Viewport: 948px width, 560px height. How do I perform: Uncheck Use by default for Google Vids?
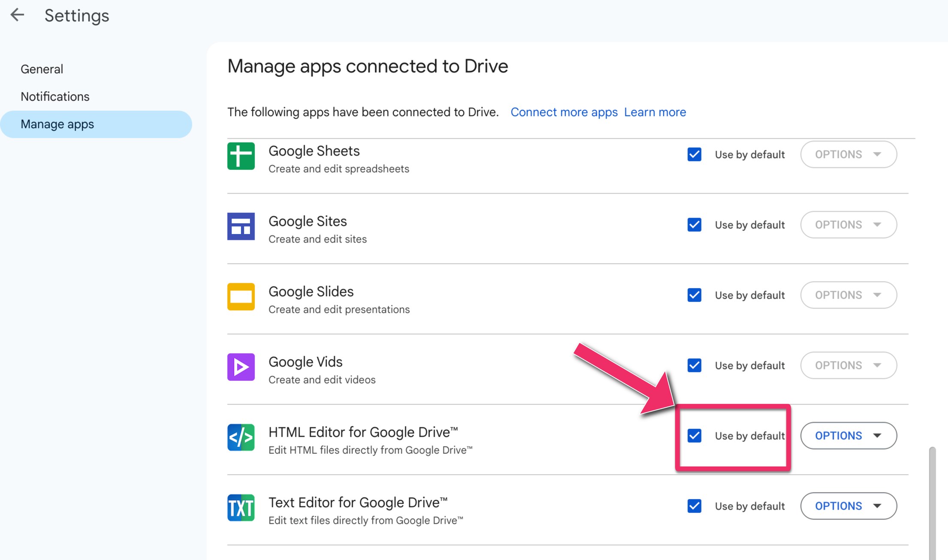click(x=694, y=365)
